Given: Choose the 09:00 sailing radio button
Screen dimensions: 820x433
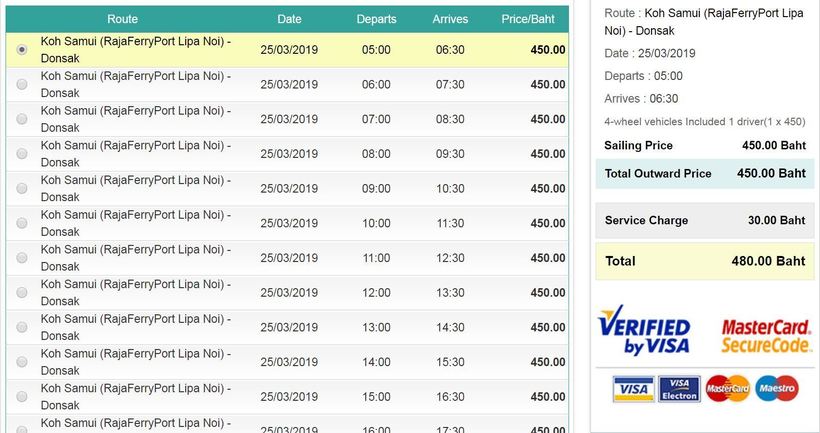Looking at the screenshot, I should pyautogui.click(x=22, y=188).
